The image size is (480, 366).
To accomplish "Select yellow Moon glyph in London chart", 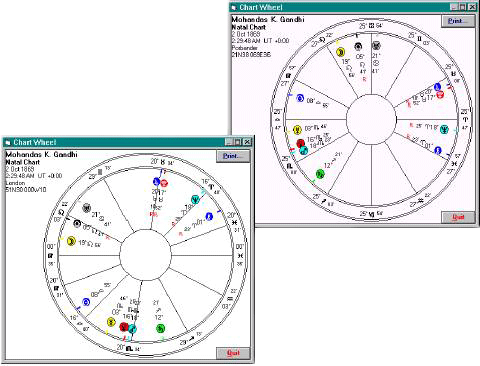I will point(71,241).
